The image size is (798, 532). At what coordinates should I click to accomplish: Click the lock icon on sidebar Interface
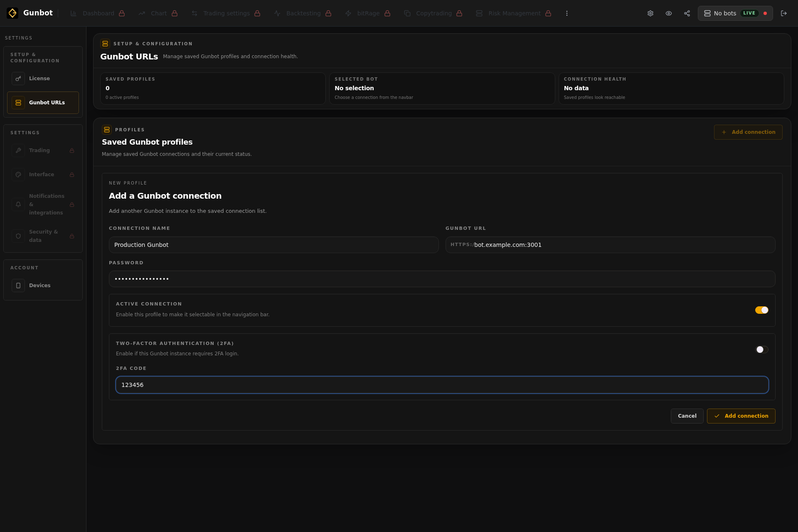72,175
